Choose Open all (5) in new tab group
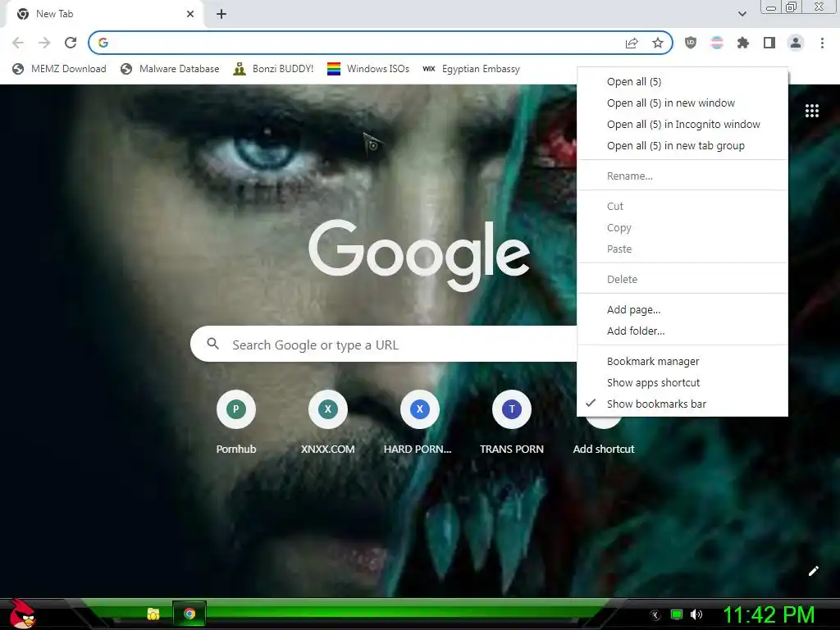Image resolution: width=840 pixels, height=630 pixels. tap(682, 146)
